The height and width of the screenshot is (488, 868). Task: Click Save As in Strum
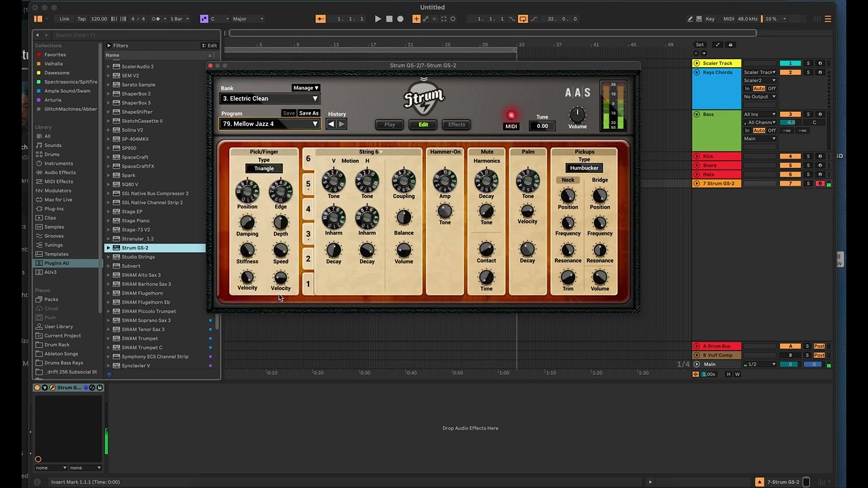[x=309, y=113]
